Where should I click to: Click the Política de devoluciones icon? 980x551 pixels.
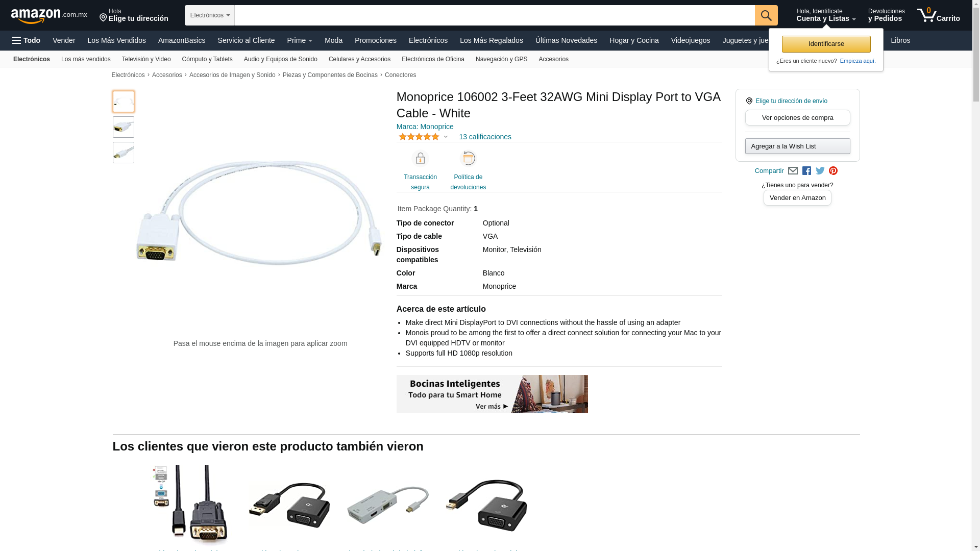tap(468, 159)
